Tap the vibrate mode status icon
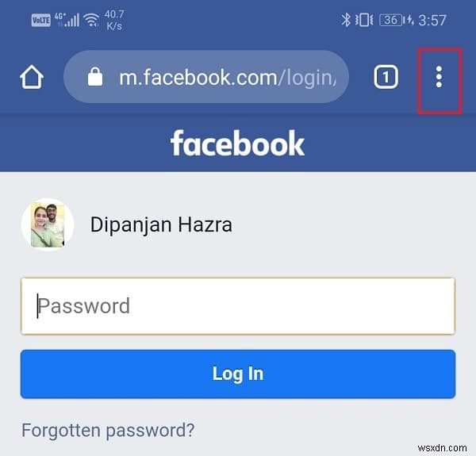The image size is (476, 456). [x=364, y=21]
